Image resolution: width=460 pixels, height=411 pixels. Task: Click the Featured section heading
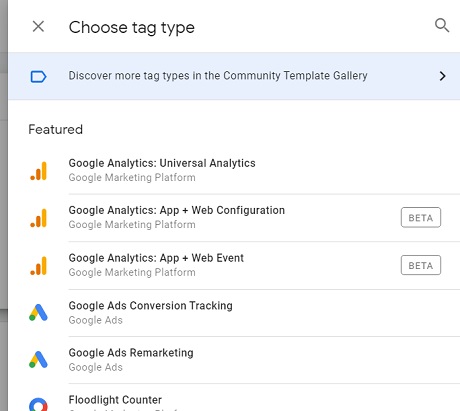tap(55, 129)
